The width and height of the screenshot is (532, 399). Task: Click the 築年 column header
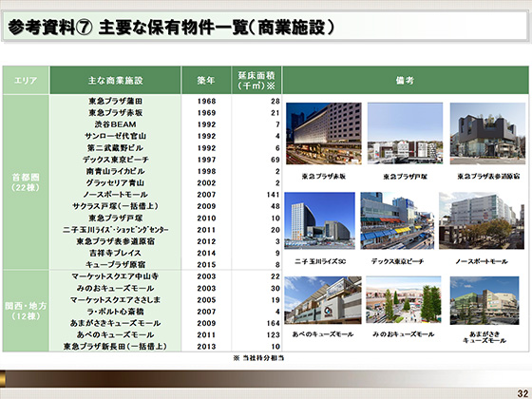pos(206,81)
